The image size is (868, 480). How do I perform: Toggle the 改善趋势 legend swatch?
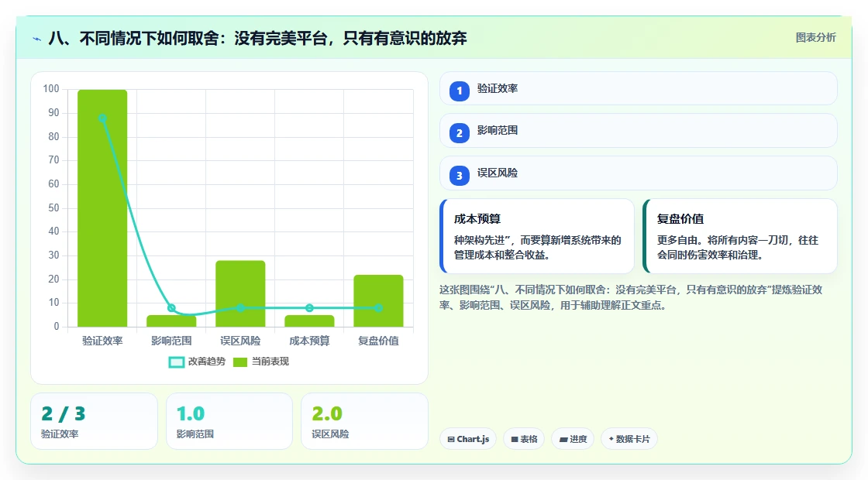coord(177,362)
